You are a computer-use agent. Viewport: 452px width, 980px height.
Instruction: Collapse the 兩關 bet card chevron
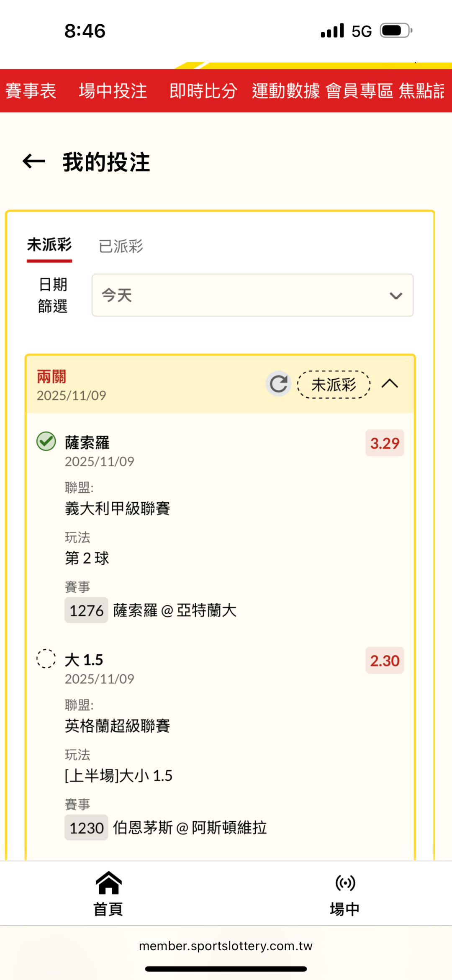390,383
